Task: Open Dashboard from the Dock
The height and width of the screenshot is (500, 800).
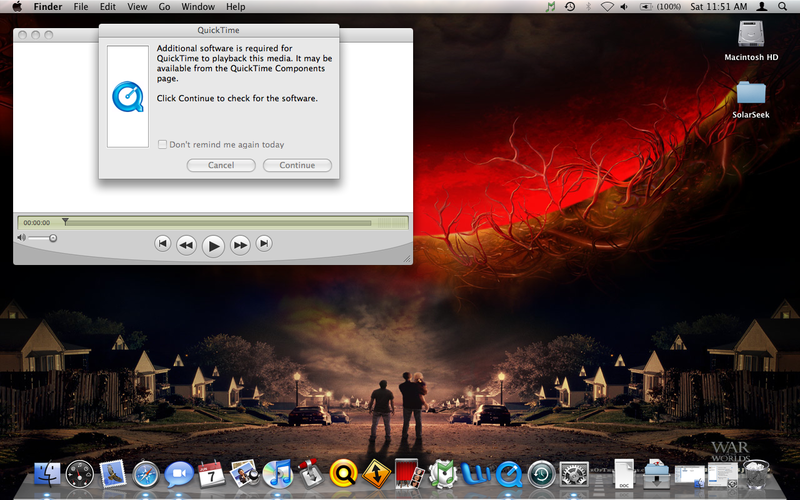Action: click(80, 474)
